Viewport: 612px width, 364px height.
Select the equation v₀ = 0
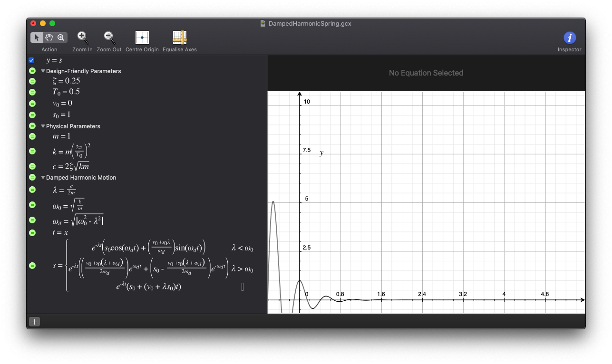[62, 103]
